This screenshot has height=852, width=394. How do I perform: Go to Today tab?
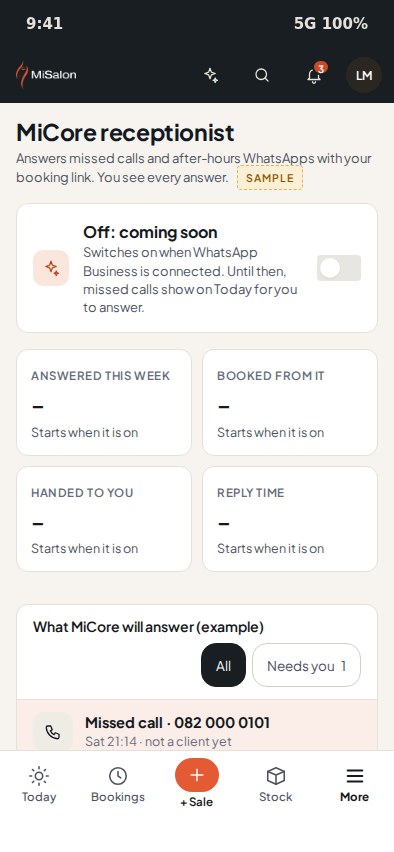[39, 785]
